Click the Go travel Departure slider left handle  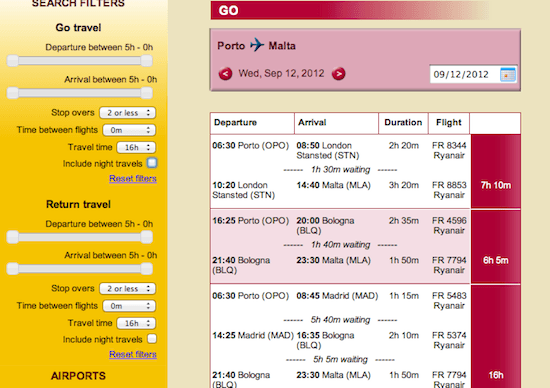point(13,61)
